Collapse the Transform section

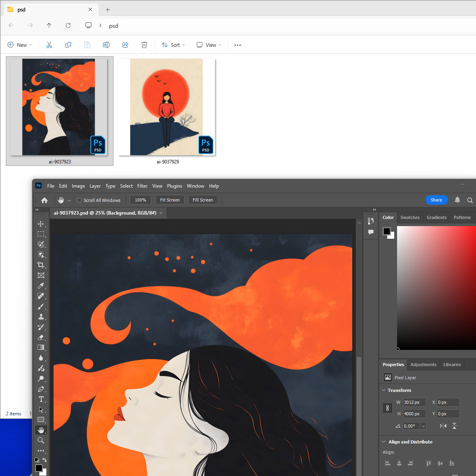point(384,390)
